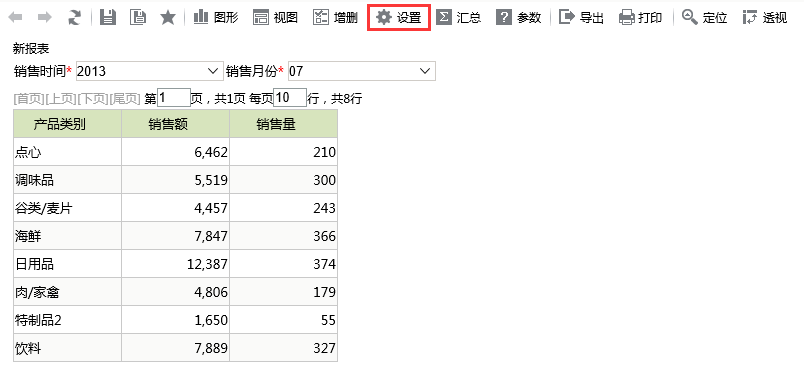Click the rows-per-page input box
Screen dimensions: 804x370
290,98
